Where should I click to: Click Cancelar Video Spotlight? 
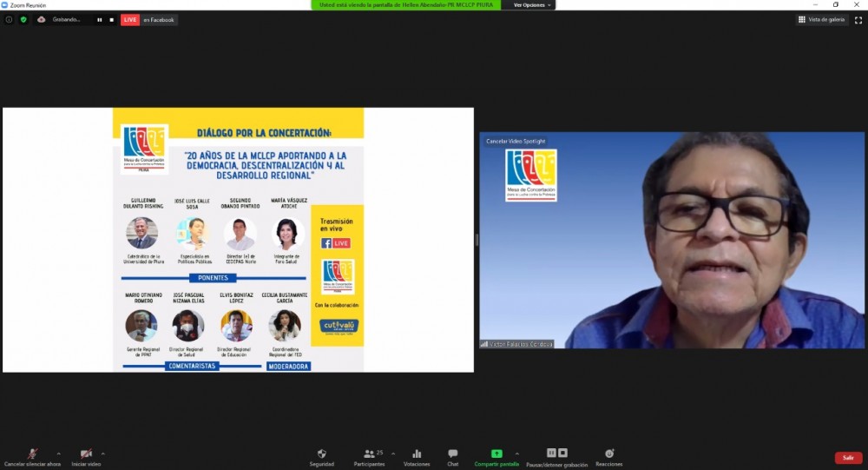pyautogui.click(x=516, y=141)
